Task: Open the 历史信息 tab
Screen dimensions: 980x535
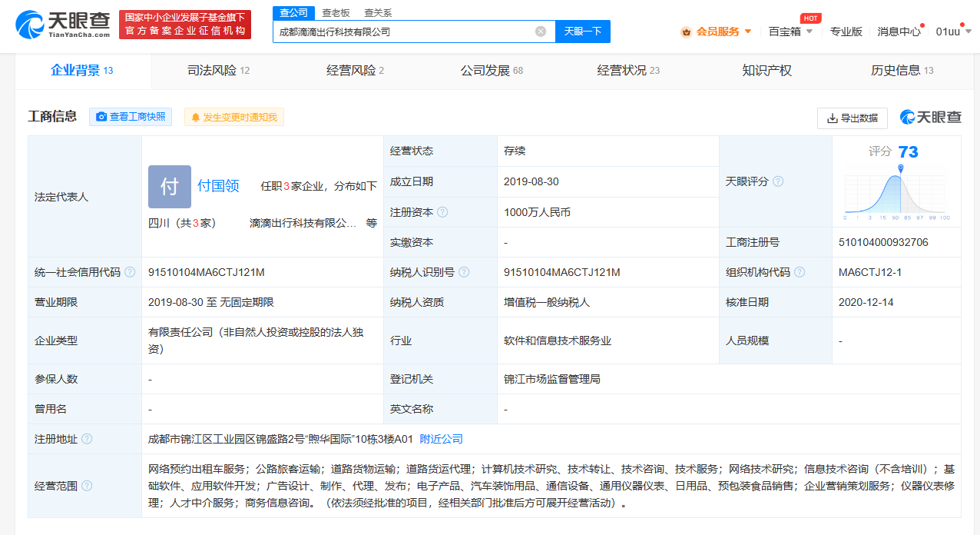Action: (x=902, y=71)
